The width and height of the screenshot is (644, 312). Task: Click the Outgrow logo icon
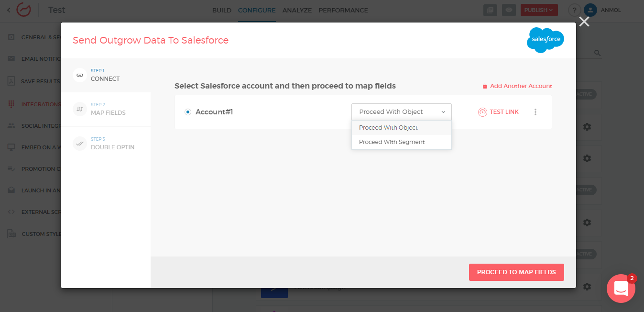tap(24, 10)
